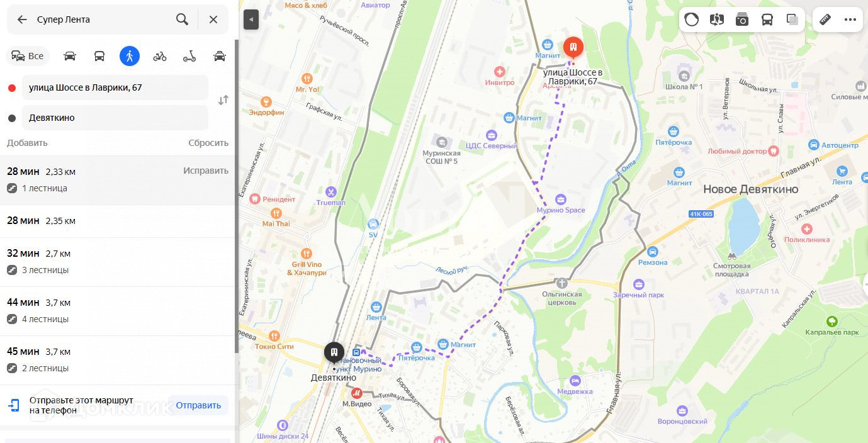
Task: Select the taxi route mode icon
Action: (220, 56)
